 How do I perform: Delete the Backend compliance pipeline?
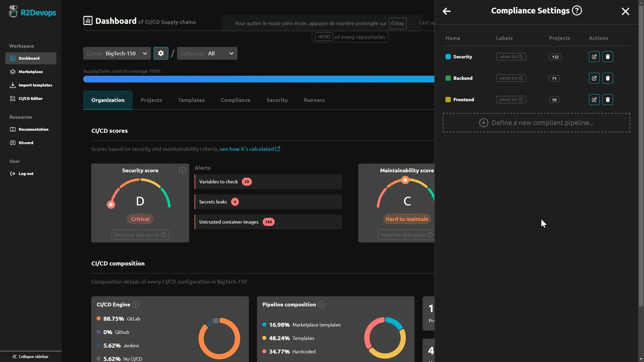tap(608, 78)
